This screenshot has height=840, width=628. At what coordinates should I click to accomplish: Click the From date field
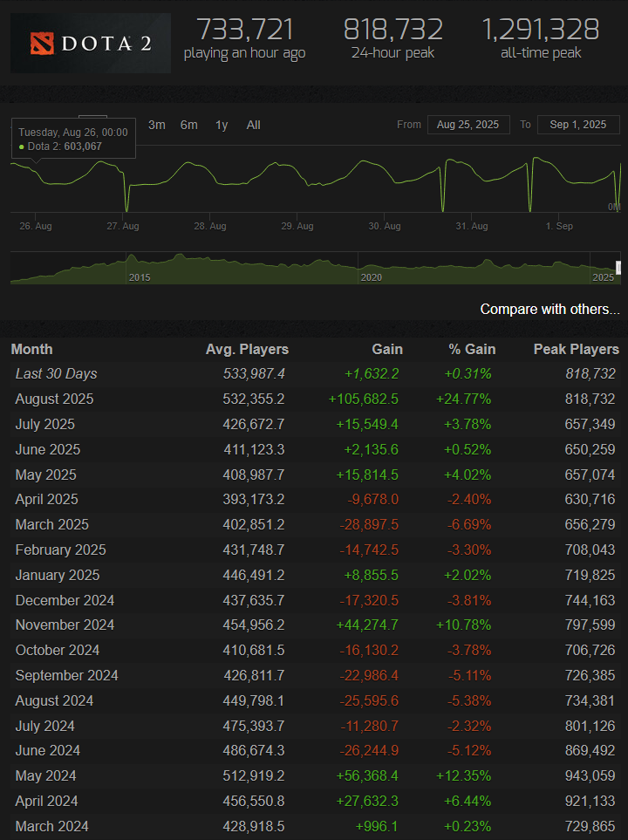click(468, 125)
